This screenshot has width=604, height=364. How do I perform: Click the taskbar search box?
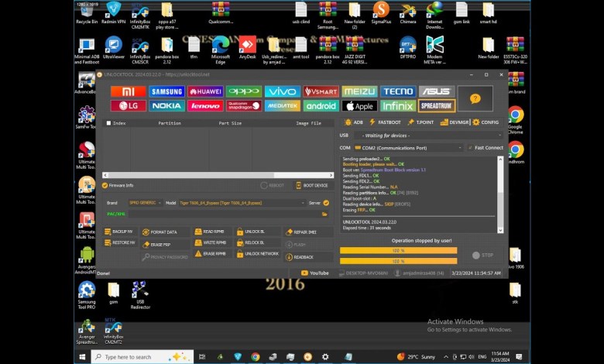pos(142,357)
